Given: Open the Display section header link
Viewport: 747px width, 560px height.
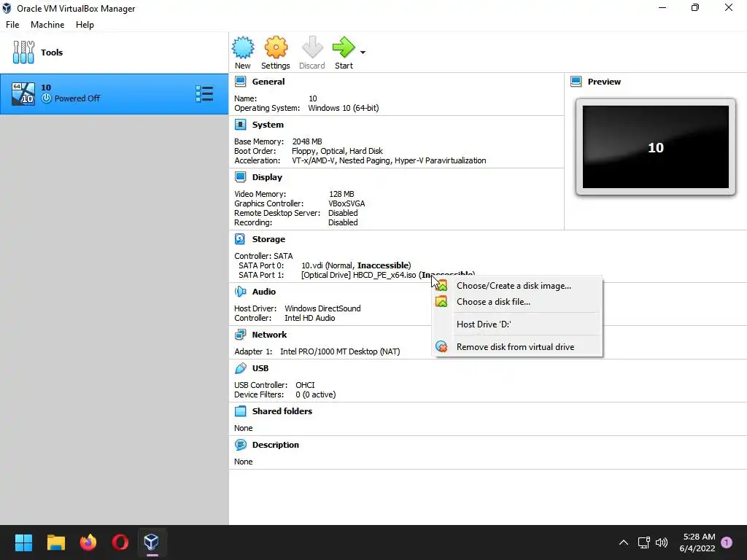Looking at the screenshot, I should tap(267, 177).
